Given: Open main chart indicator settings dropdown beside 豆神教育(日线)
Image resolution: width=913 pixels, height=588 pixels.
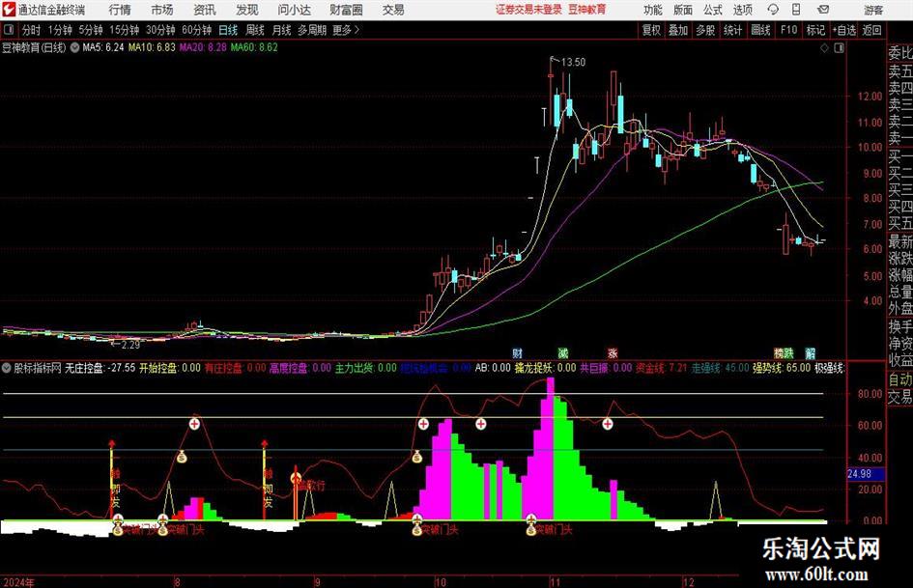Looking at the screenshot, I should (x=75, y=48).
